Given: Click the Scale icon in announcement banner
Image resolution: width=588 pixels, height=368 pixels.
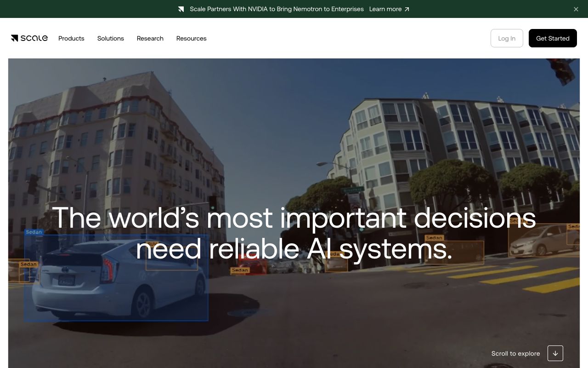Looking at the screenshot, I should point(181,9).
